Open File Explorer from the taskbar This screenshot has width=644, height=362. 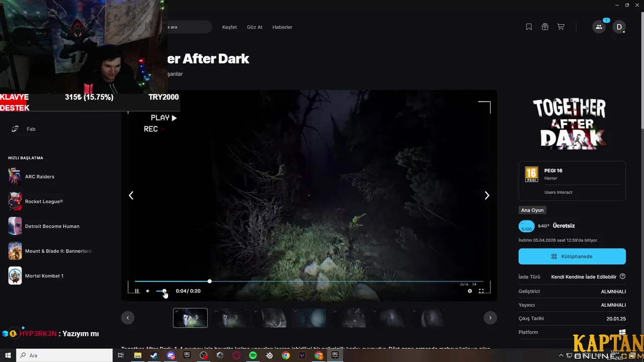tap(137, 355)
